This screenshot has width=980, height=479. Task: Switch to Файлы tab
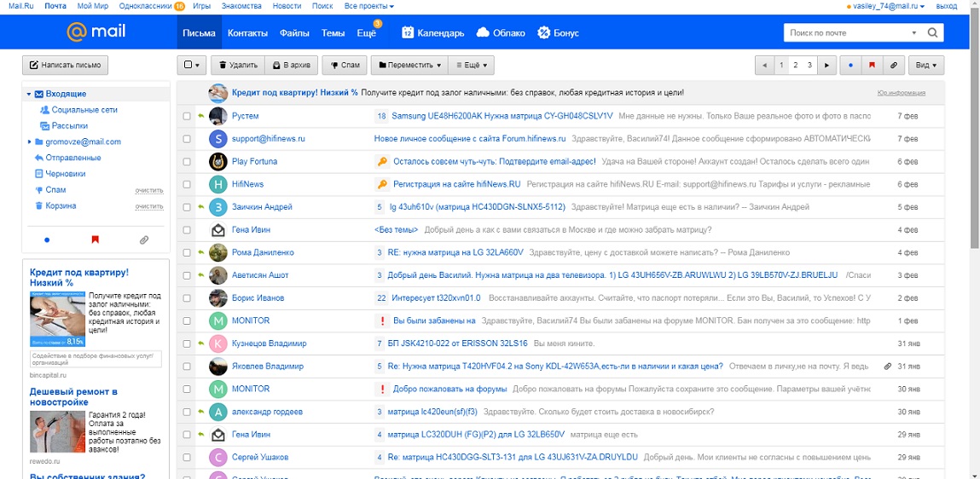(x=294, y=32)
